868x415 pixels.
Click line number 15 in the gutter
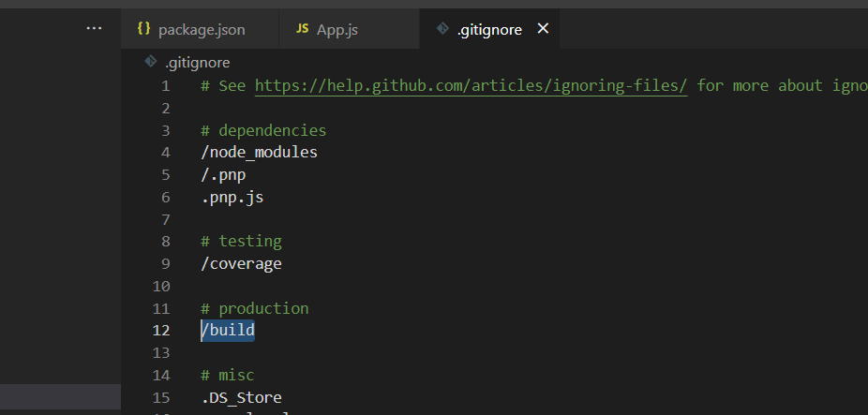161,397
